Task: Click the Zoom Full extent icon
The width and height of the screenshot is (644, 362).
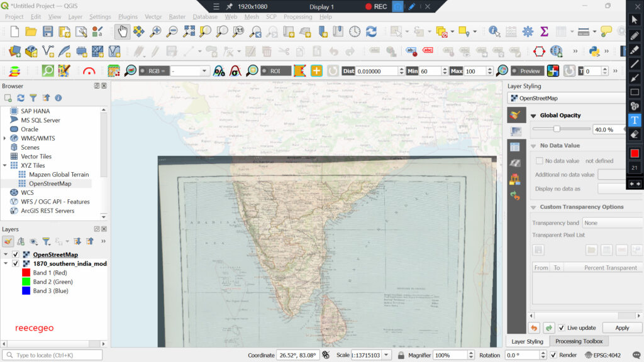Action: click(189, 31)
